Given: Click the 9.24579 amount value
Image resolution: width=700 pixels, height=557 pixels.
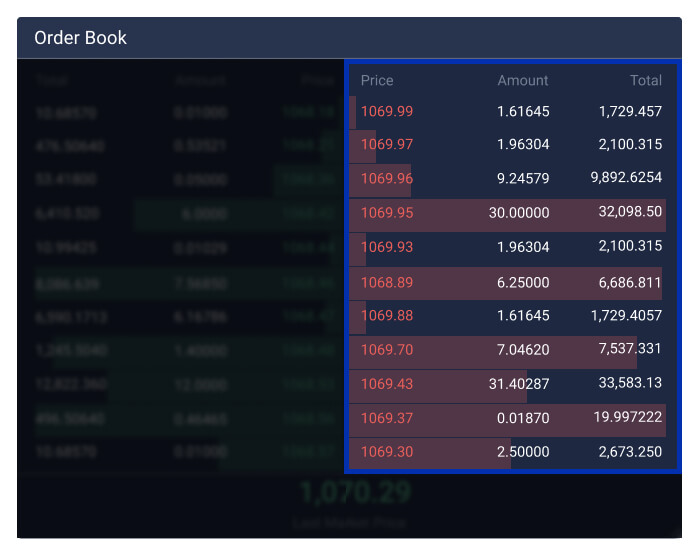Looking at the screenshot, I should tap(523, 179).
